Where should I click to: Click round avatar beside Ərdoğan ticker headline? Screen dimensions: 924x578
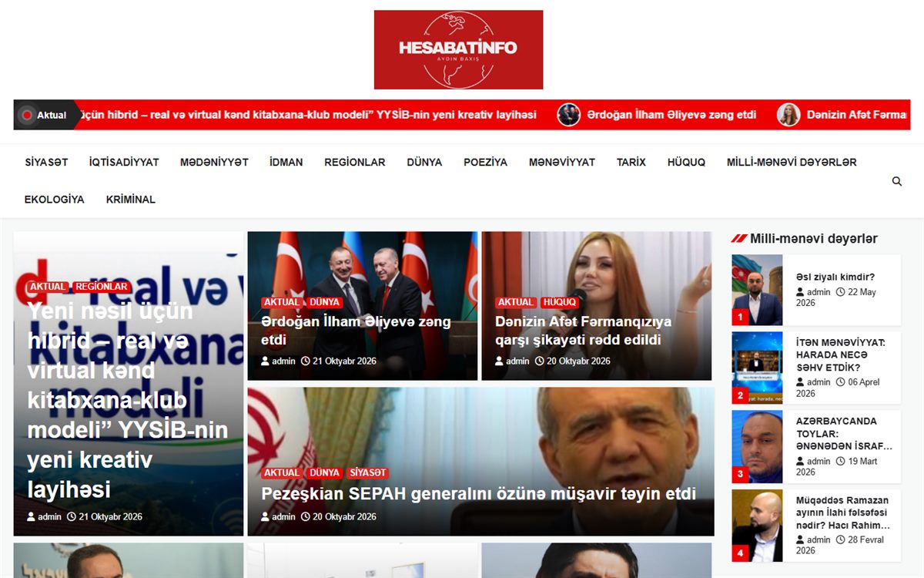(568, 115)
